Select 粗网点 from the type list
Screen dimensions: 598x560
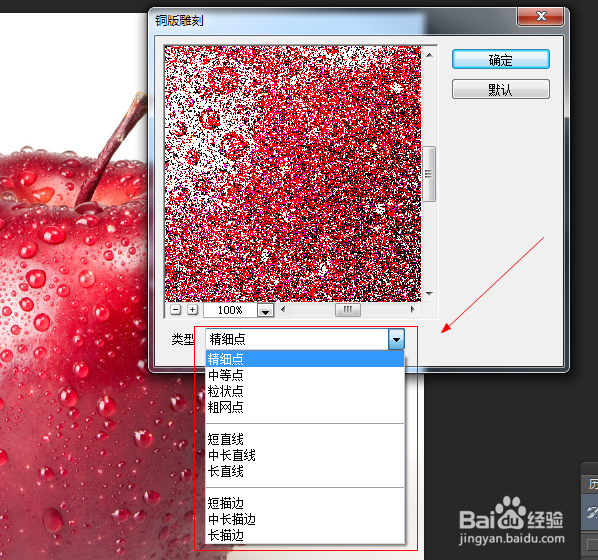point(305,407)
